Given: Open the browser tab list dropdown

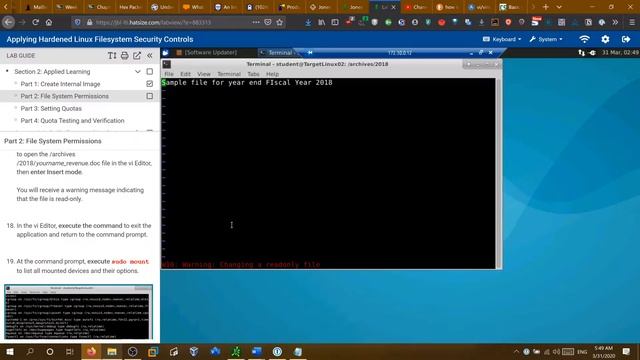Looking at the screenshot, I should click(x=559, y=7).
